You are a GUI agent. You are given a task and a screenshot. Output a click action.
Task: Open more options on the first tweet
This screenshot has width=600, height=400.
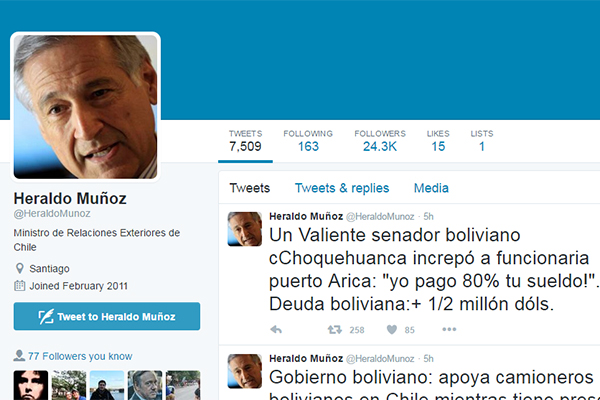point(449,329)
